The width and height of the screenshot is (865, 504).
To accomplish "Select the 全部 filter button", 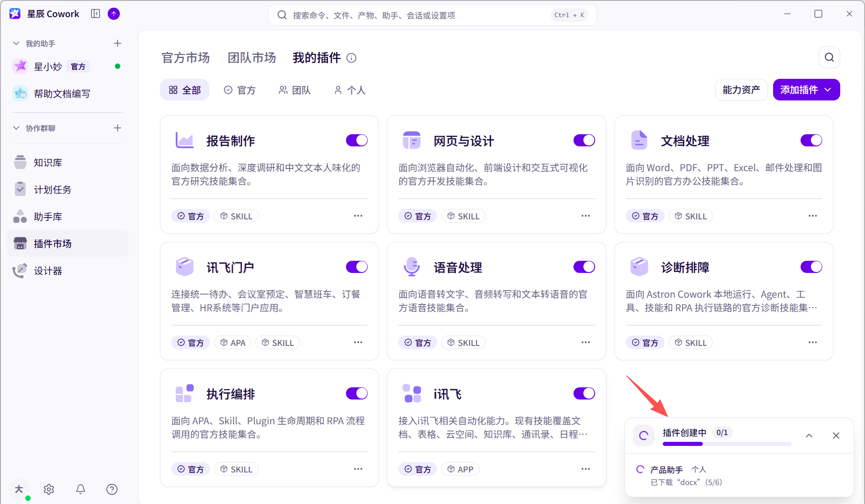I will [x=185, y=90].
